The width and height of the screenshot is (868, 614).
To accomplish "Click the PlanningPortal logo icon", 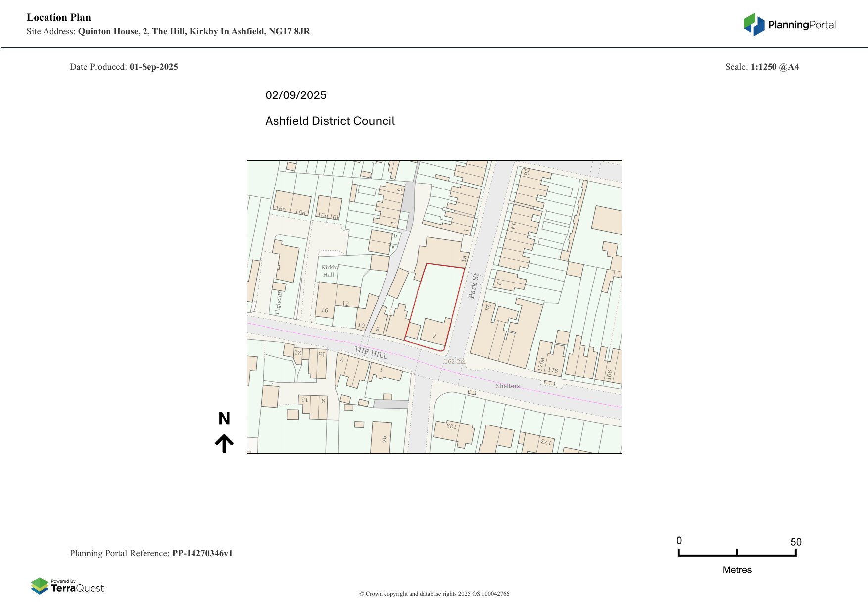I will pos(754,25).
